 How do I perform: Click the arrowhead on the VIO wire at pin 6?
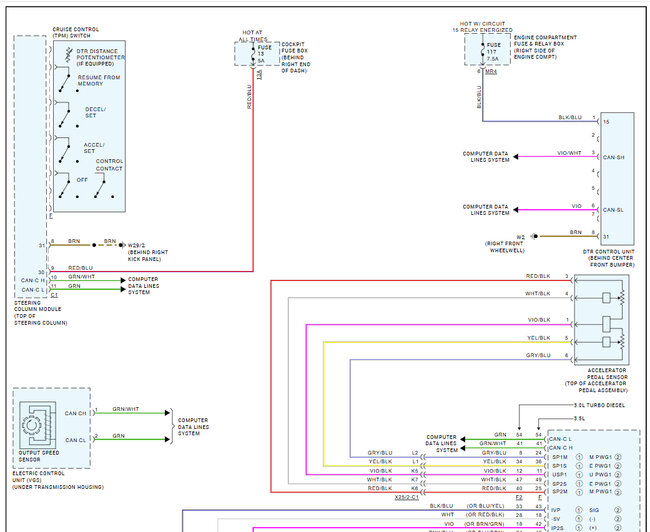click(516, 210)
